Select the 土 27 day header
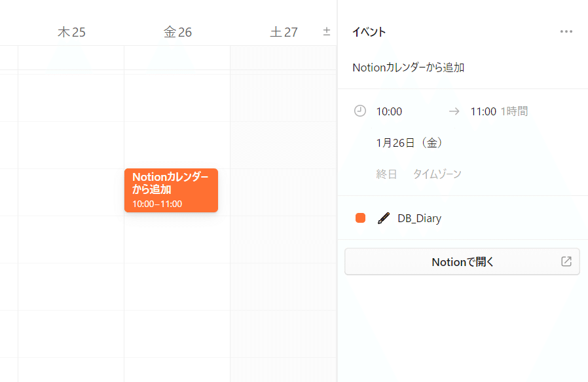Screen dimensions: 588x382 click(284, 32)
